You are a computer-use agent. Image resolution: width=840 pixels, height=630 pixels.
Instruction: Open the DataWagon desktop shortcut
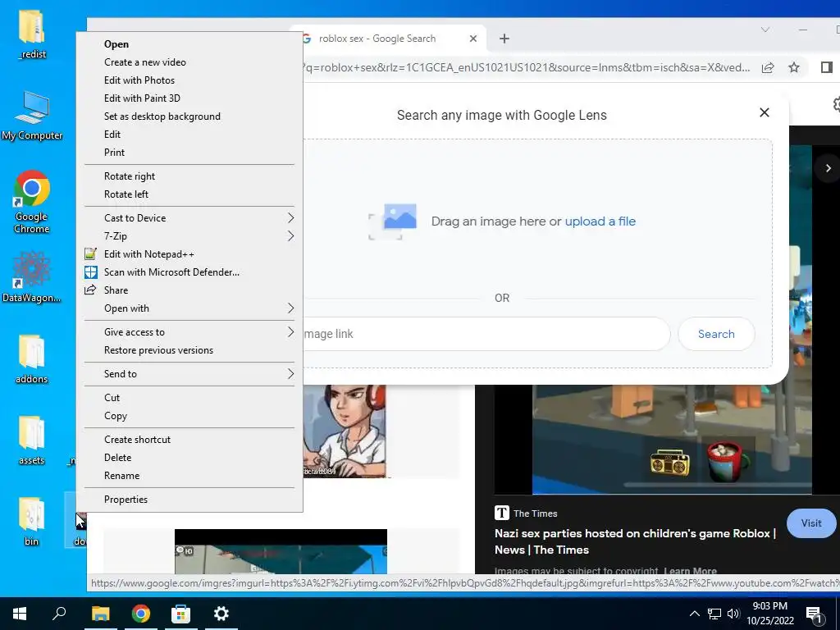[31, 276]
